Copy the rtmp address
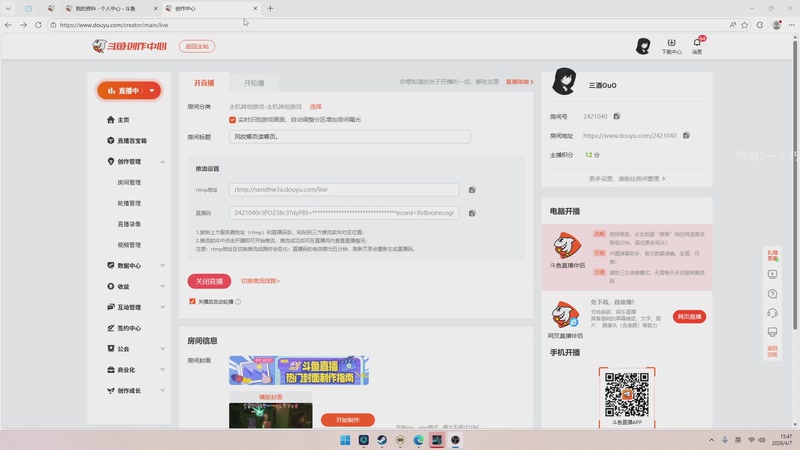The image size is (800, 450). pos(472,190)
